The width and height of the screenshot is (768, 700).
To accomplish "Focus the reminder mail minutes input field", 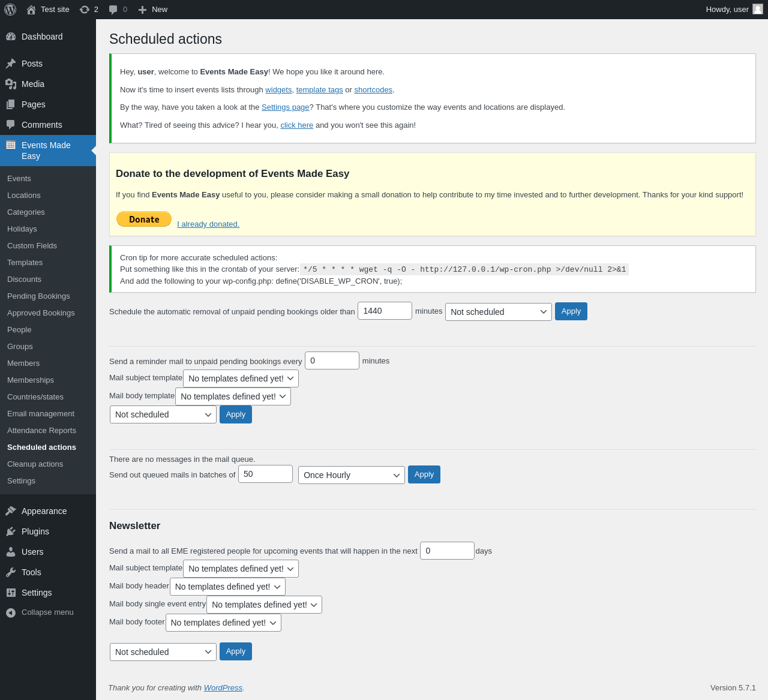I will (332, 360).
